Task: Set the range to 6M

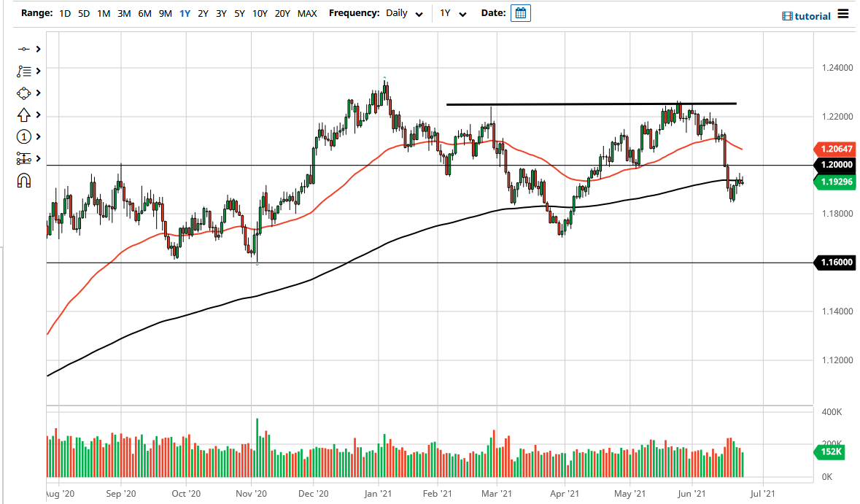Action: pyautogui.click(x=144, y=13)
